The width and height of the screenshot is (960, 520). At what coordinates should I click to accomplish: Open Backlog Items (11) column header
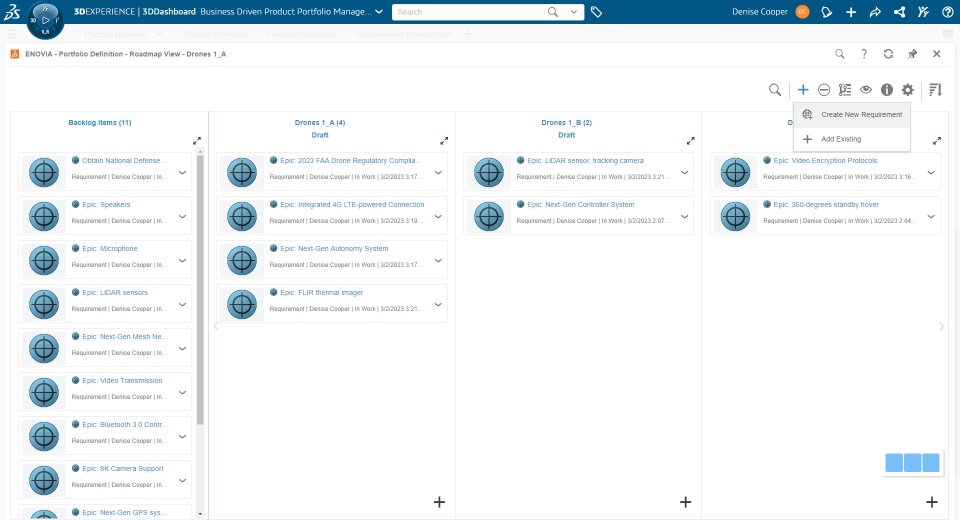tap(100, 122)
